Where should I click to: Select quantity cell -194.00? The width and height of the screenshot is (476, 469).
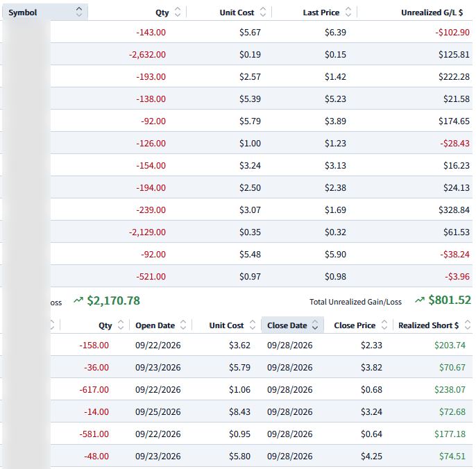151,187
